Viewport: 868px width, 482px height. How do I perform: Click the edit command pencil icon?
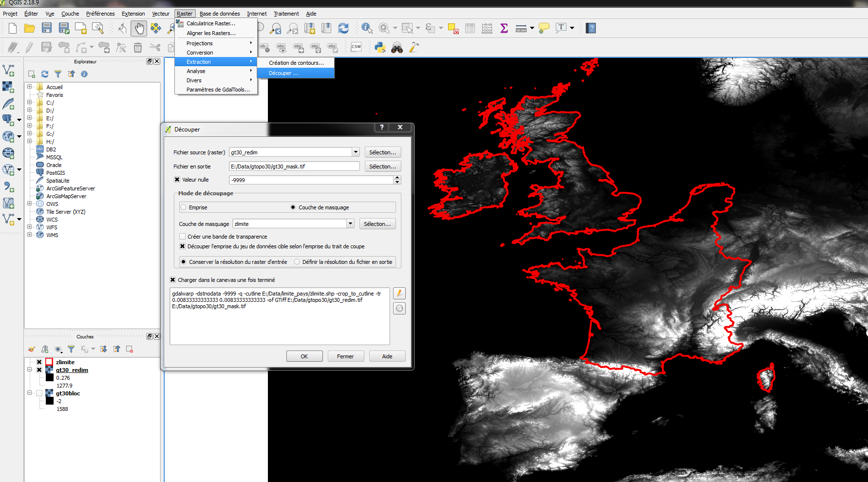tap(399, 293)
